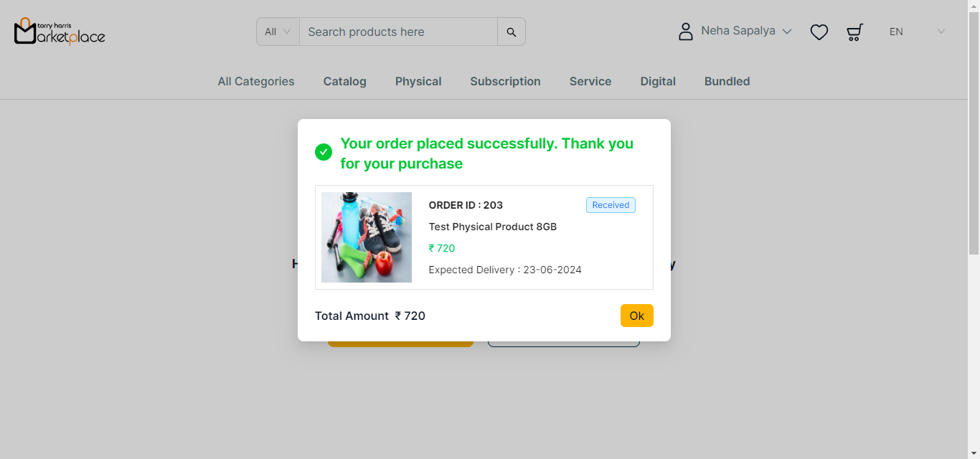Focus the Search products here field
Viewport: 980px width, 459px height.
click(398, 32)
